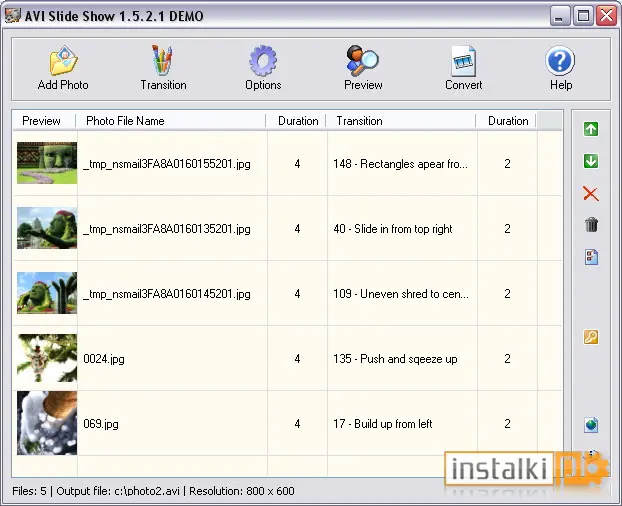The image size is (622, 506).
Task: Select the stone face topiary thumbnail
Action: [47, 163]
